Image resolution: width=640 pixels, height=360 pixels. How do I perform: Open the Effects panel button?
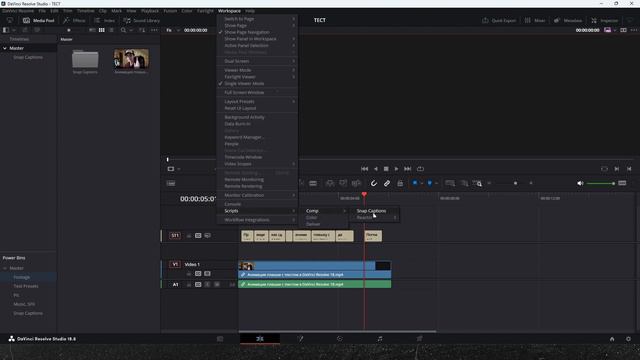pyautogui.click(x=75, y=20)
